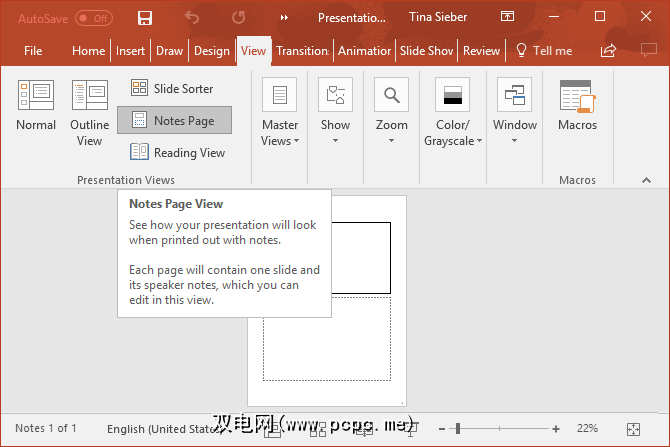Open the File menu
The width and height of the screenshot is (670, 447).
pos(33,51)
